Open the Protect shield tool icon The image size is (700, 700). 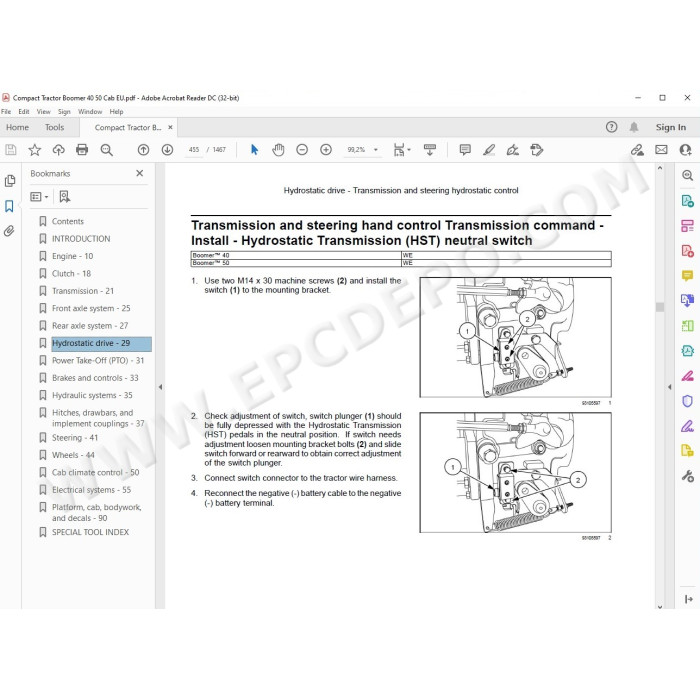(x=688, y=401)
